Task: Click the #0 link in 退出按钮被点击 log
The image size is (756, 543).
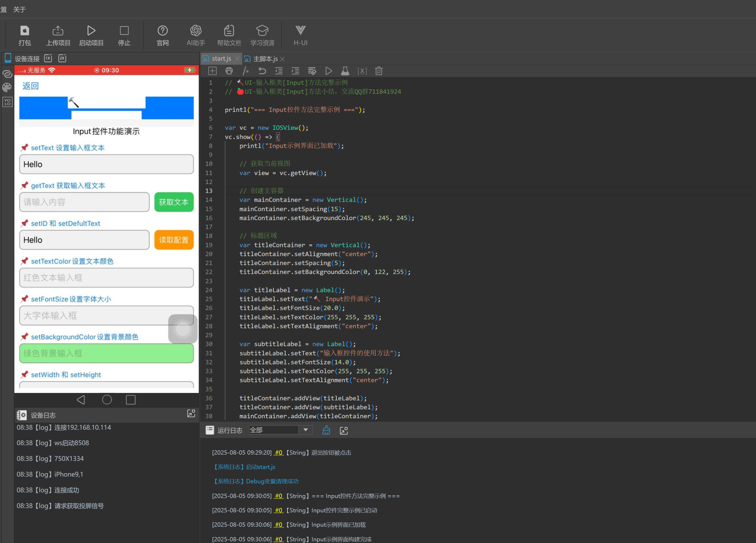Action: tap(279, 453)
